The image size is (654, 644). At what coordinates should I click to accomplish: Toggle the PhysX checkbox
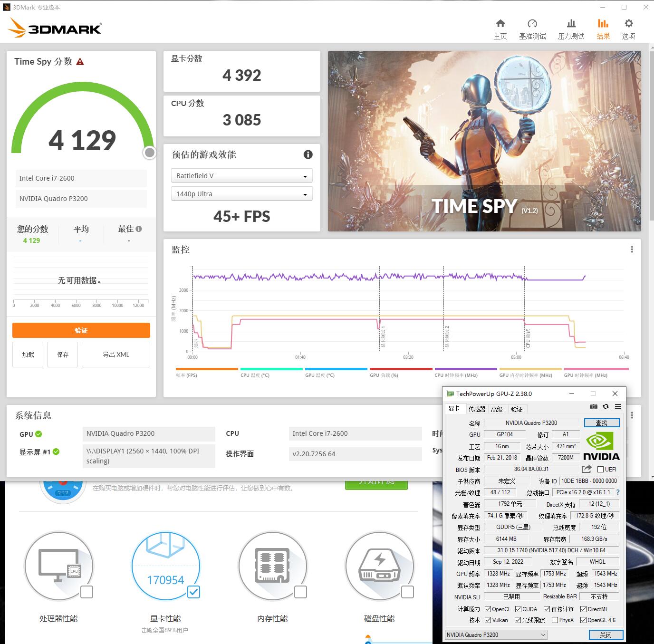[x=555, y=620]
